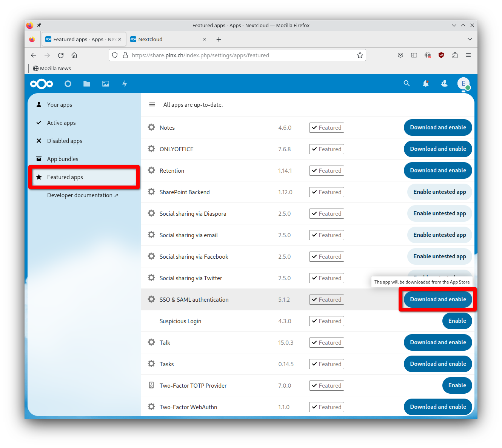The width and height of the screenshot is (502, 448).
Task: Open the Contacts icon in header
Action: 444,84
